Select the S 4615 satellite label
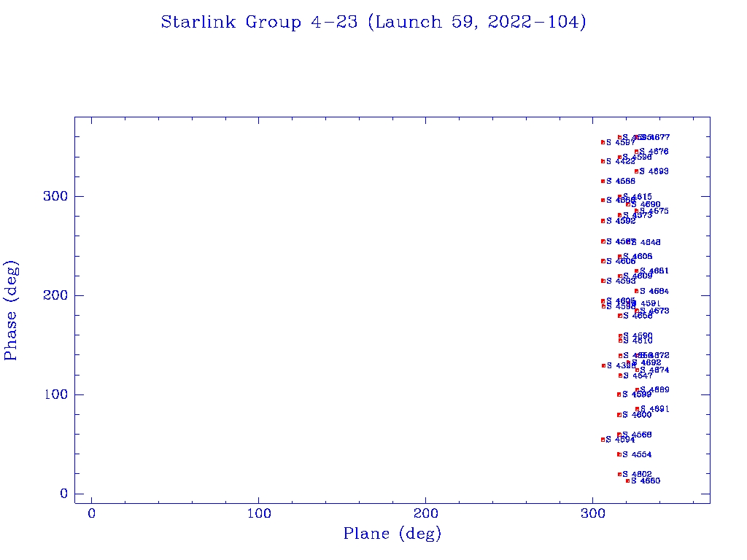 (638, 197)
